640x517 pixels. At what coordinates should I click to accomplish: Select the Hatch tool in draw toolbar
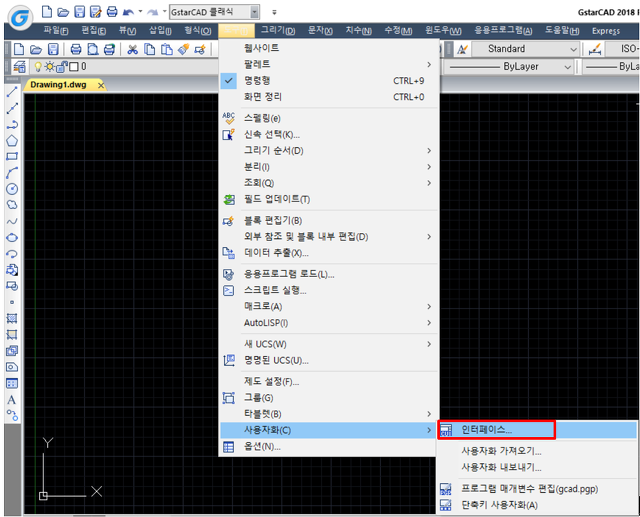click(12, 318)
